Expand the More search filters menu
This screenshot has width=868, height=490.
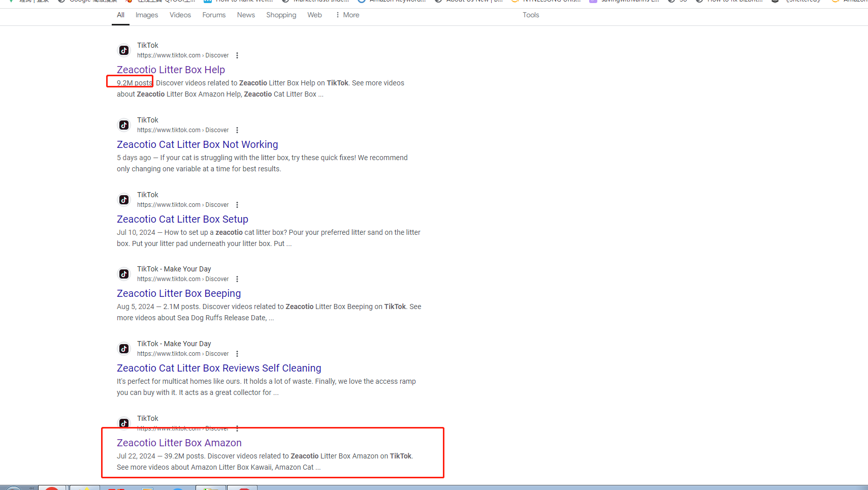347,15
